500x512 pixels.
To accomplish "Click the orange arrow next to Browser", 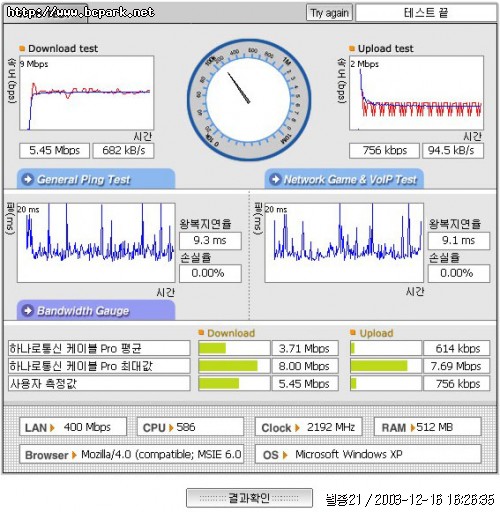I will click(x=74, y=455).
